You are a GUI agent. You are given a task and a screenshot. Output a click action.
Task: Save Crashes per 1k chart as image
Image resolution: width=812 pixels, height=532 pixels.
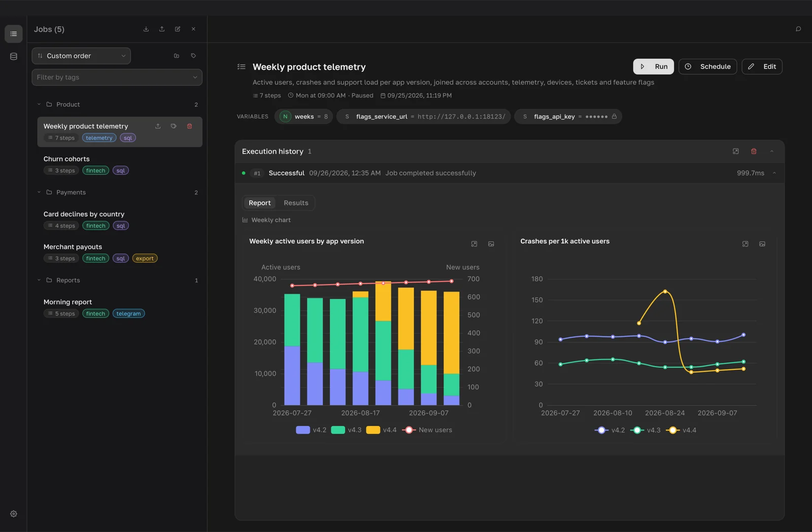[762, 244]
